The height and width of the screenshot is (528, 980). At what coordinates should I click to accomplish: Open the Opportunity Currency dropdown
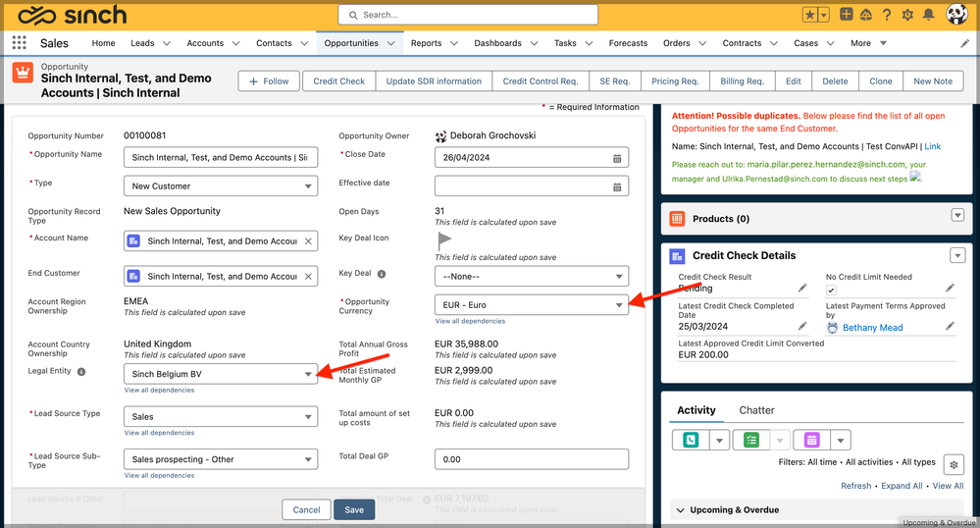(x=532, y=305)
